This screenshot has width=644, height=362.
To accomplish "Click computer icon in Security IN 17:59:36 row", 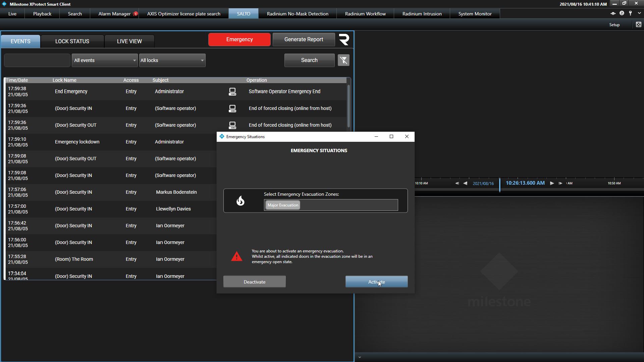I will 232,108.
